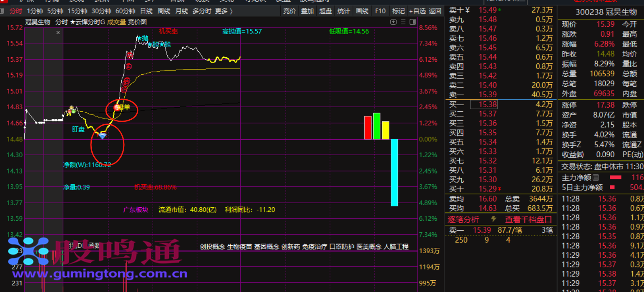Click the ¥ symbol beside 卖十
Viewport: 644px width, 292px height.
[x=467, y=10]
